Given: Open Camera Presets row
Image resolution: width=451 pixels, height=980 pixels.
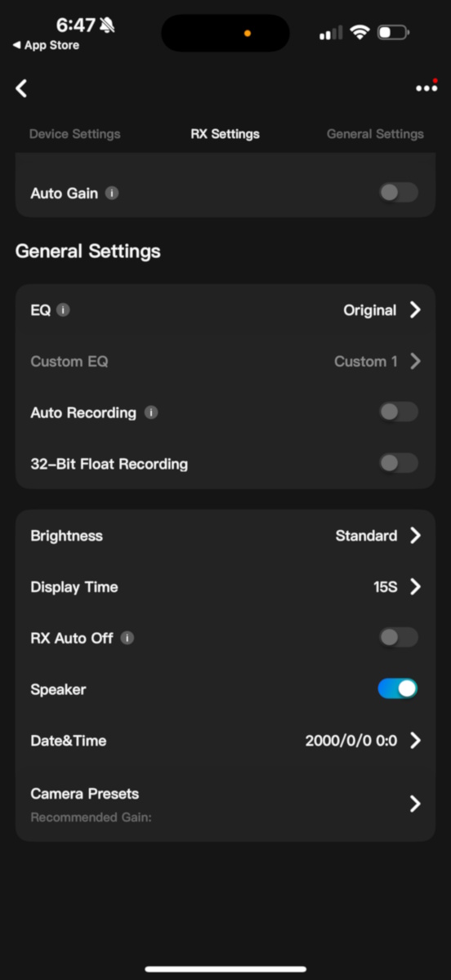Looking at the screenshot, I should pos(225,804).
